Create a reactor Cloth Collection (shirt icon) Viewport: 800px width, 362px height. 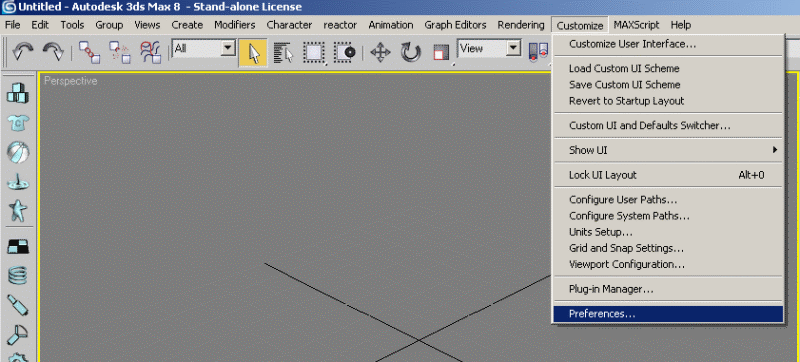[18, 122]
